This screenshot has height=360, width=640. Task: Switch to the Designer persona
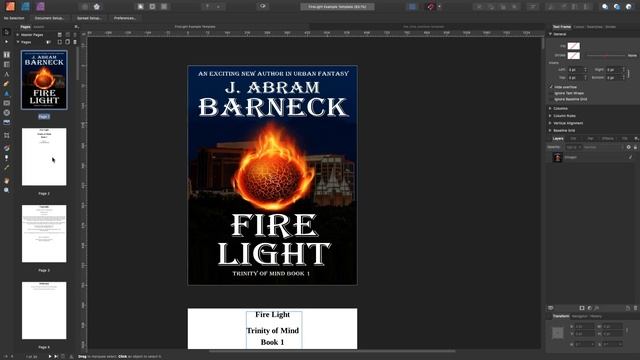[25, 6]
